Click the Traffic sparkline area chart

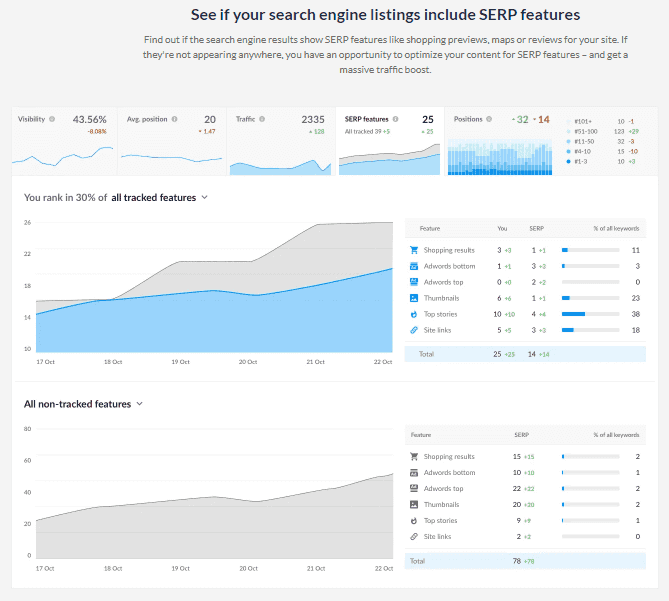point(280,167)
